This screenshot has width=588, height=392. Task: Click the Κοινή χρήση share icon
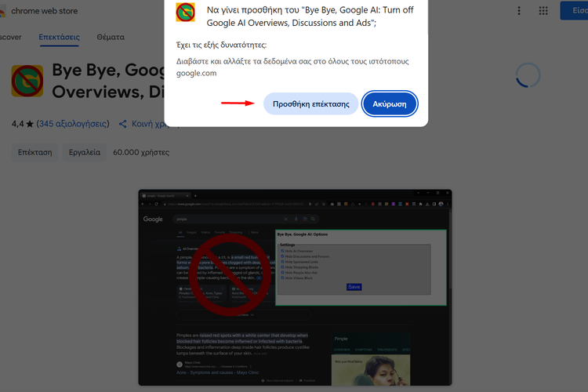(123, 124)
